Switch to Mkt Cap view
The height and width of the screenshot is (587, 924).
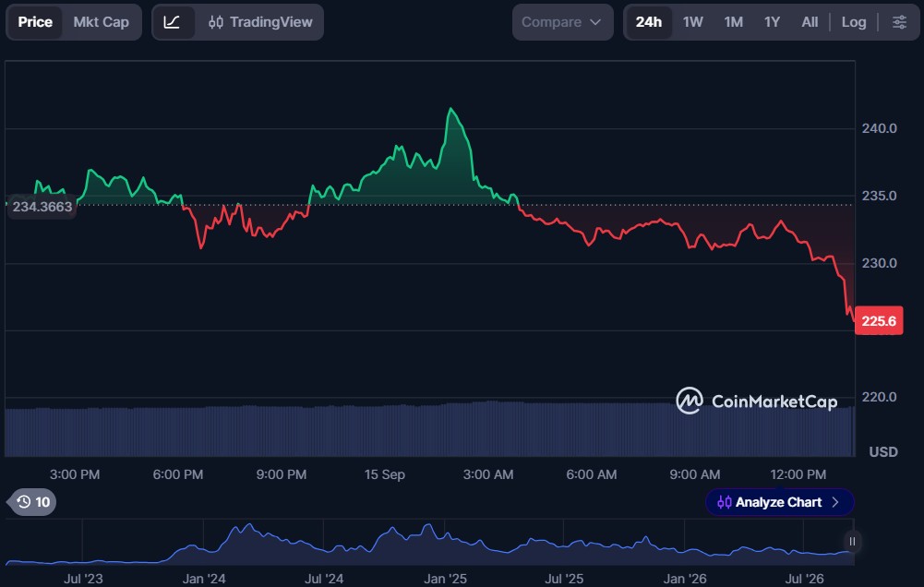pyautogui.click(x=102, y=22)
